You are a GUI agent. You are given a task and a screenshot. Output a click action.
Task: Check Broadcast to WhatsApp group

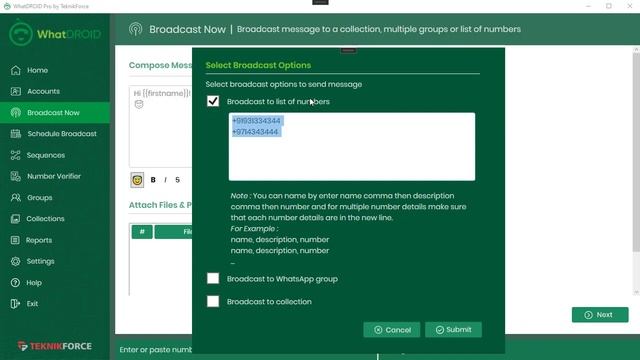click(x=213, y=279)
